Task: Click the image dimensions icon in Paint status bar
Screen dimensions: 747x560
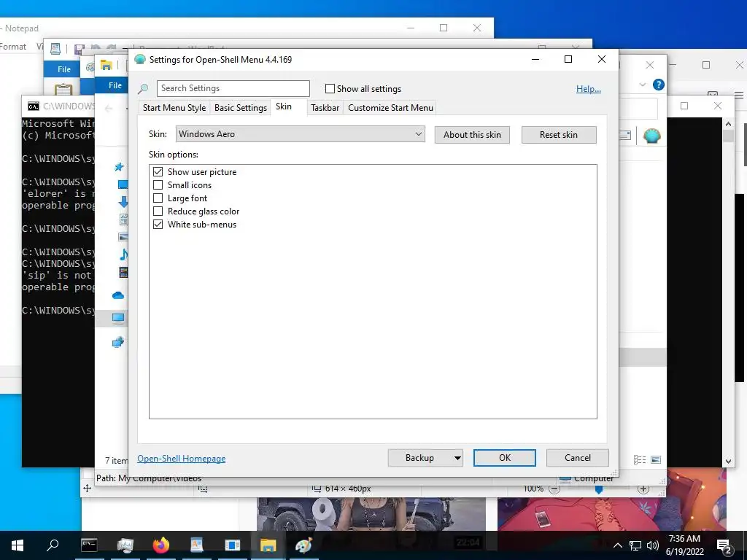Action: pyautogui.click(x=317, y=489)
